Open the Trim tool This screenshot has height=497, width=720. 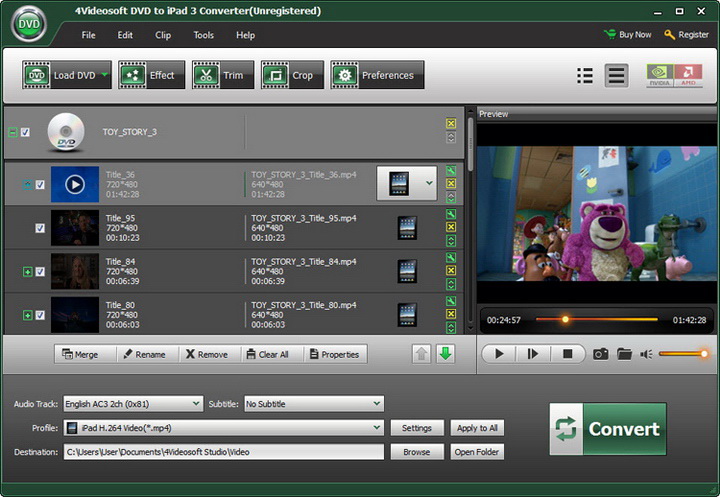coord(219,75)
